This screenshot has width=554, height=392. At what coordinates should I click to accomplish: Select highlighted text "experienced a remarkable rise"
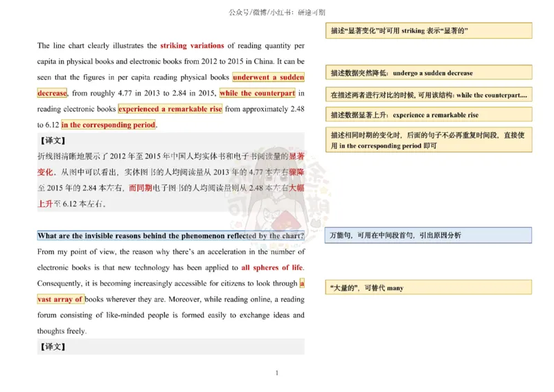tap(170, 109)
